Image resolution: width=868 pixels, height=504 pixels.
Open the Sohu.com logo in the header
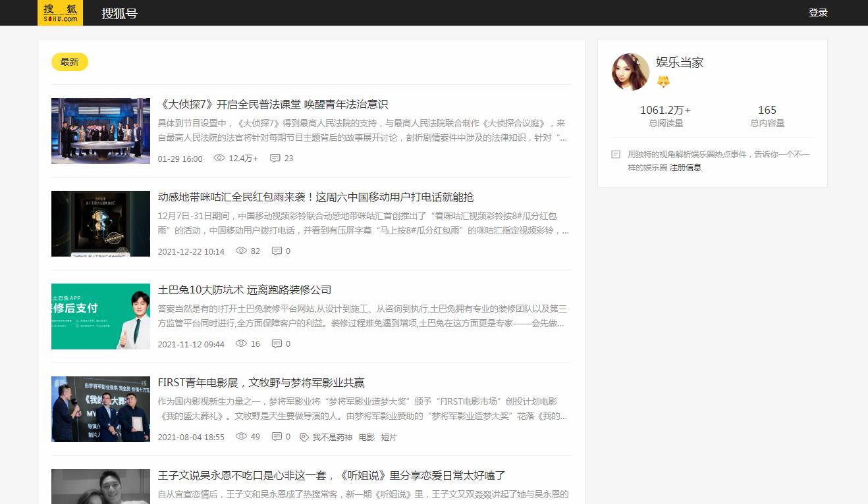tap(60, 13)
